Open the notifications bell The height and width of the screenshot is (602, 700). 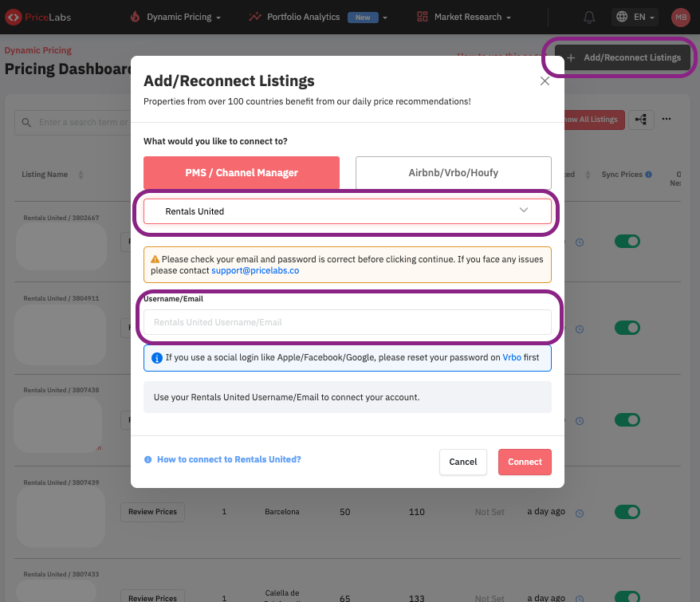pyautogui.click(x=589, y=17)
